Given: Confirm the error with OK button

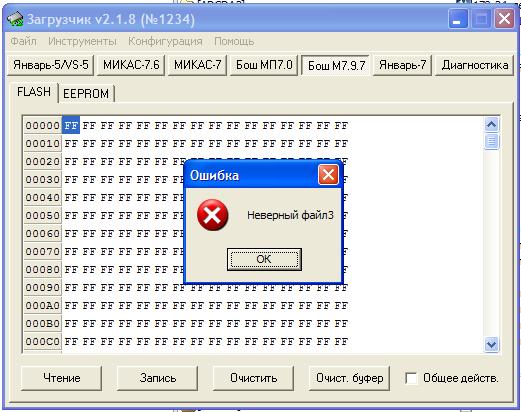Looking at the screenshot, I should pyautogui.click(x=264, y=259).
